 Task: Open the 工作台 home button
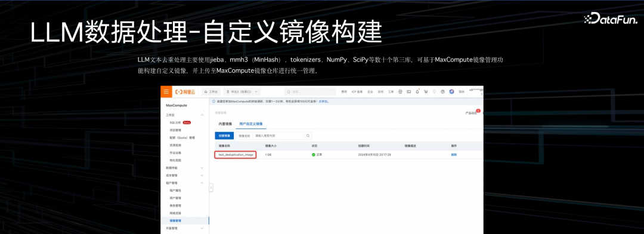tap(212, 92)
